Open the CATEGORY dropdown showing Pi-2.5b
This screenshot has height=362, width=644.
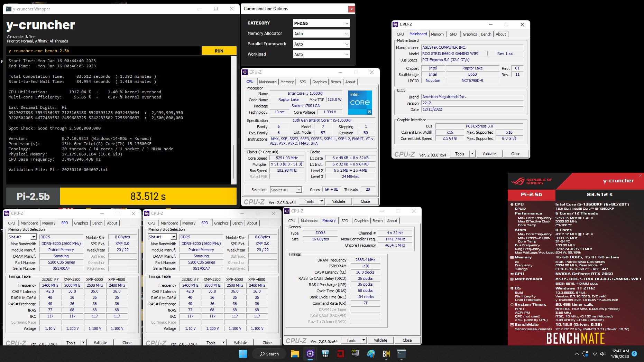coord(321,23)
